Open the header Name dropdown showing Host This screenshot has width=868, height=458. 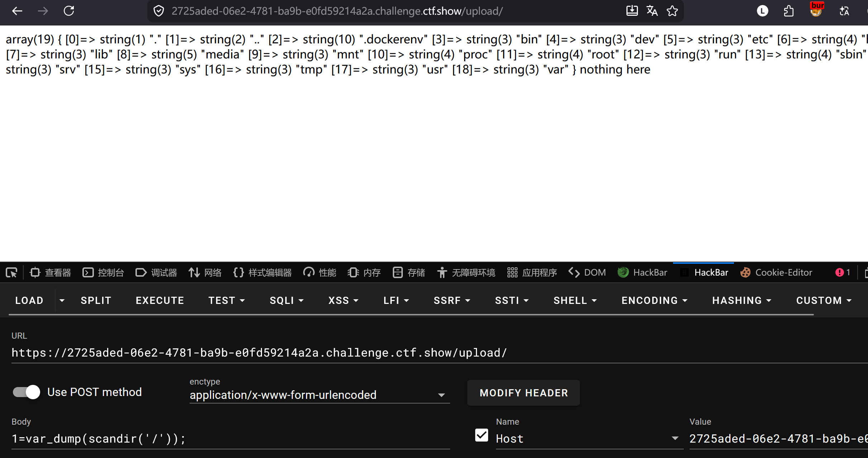click(x=589, y=439)
